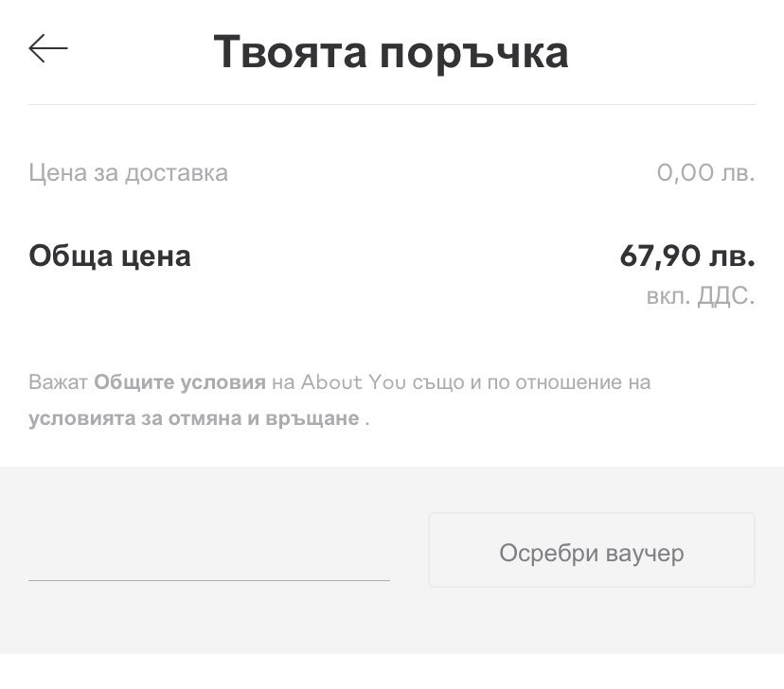Click the divider line under the title
Screen dimensions: 784x689
pyautogui.click(x=390, y=104)
